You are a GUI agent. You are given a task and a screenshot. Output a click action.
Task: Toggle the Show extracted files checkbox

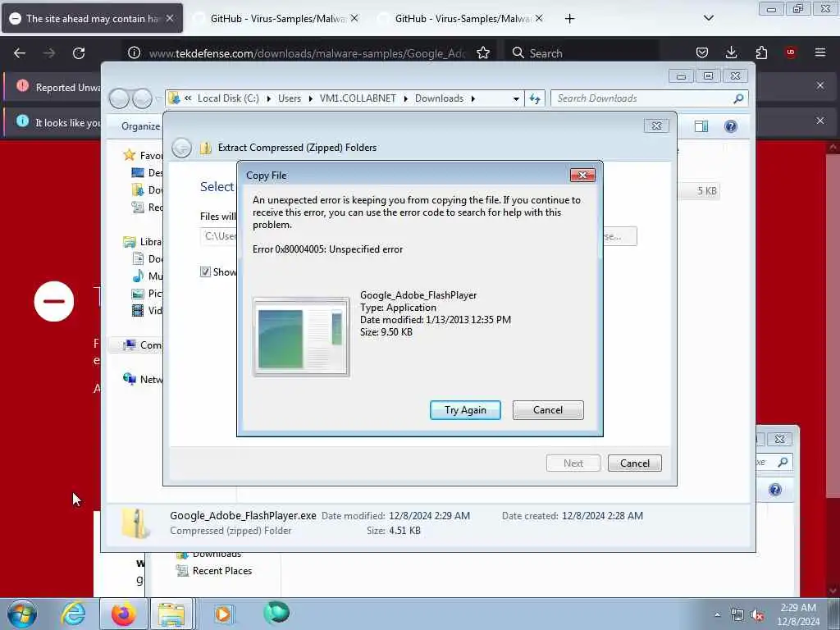click(x=205, y=272)
